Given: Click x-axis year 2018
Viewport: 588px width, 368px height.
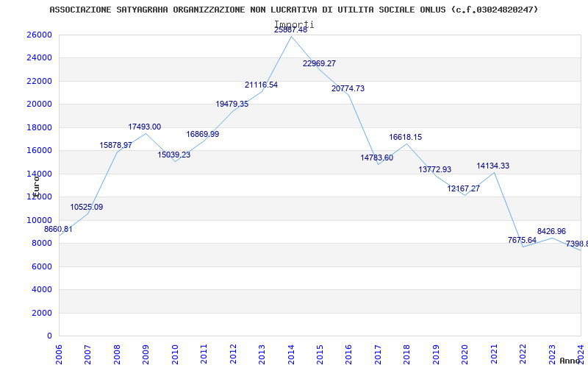Looking at the screenshot, I should click(407, 354).
